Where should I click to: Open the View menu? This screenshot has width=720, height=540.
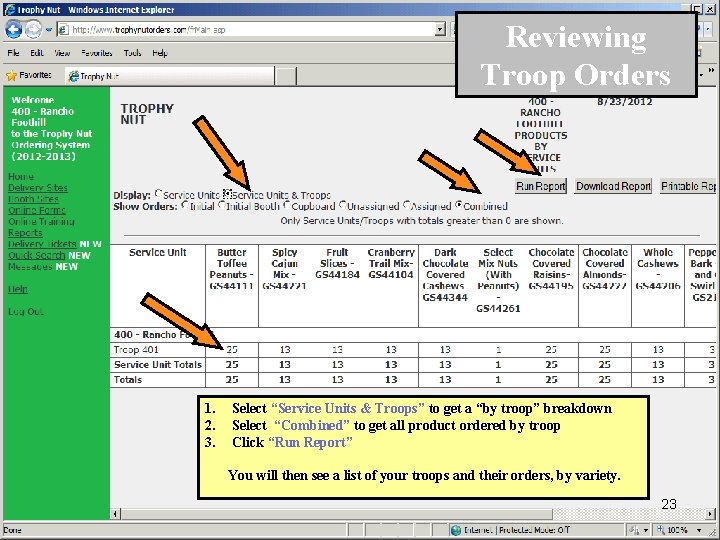62,53
